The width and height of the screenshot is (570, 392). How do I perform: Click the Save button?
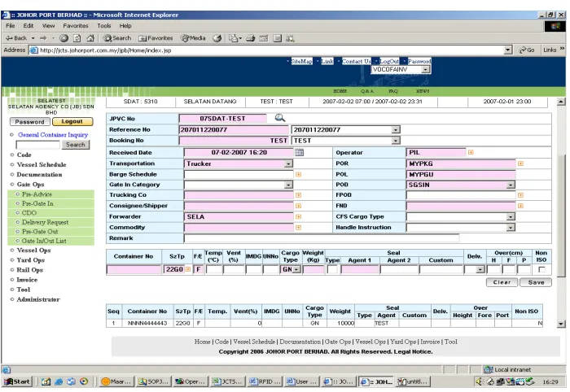pos(536,282)
